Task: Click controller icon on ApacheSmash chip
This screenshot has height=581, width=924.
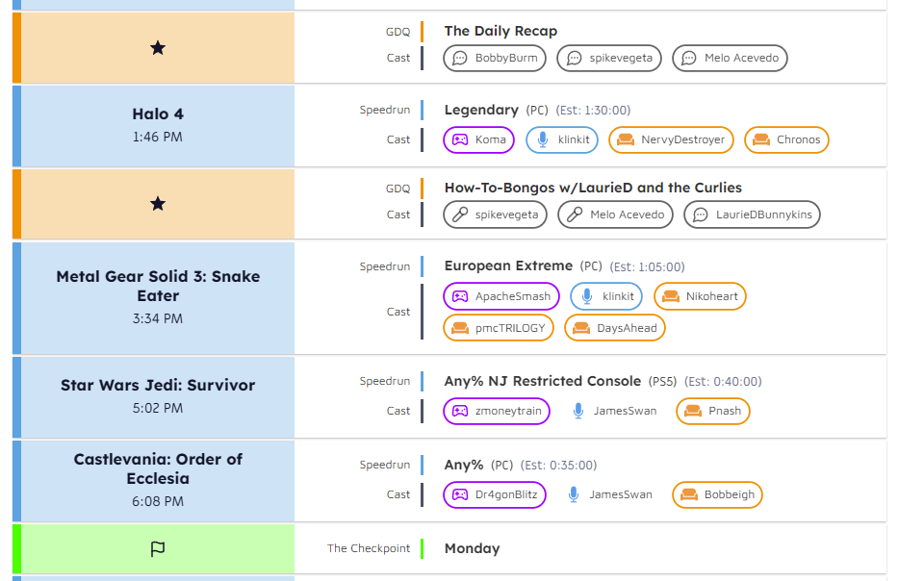Action: click(x=460, y=296)
